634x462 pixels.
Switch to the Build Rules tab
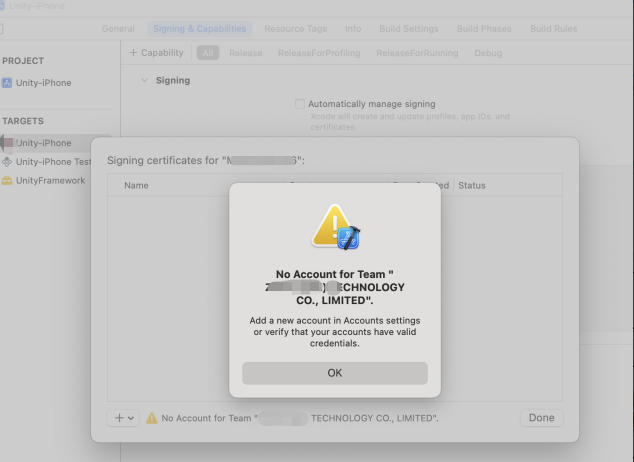click(554, 29)
